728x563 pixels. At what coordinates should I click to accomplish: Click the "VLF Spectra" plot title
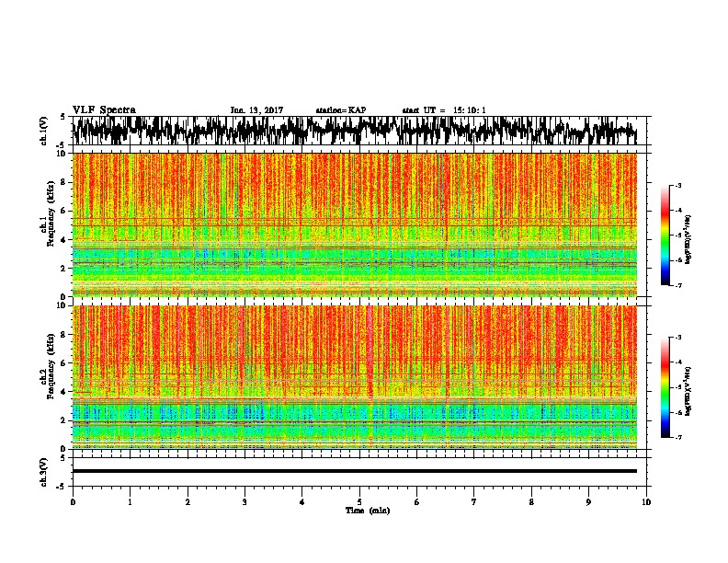tap(104, 110)
